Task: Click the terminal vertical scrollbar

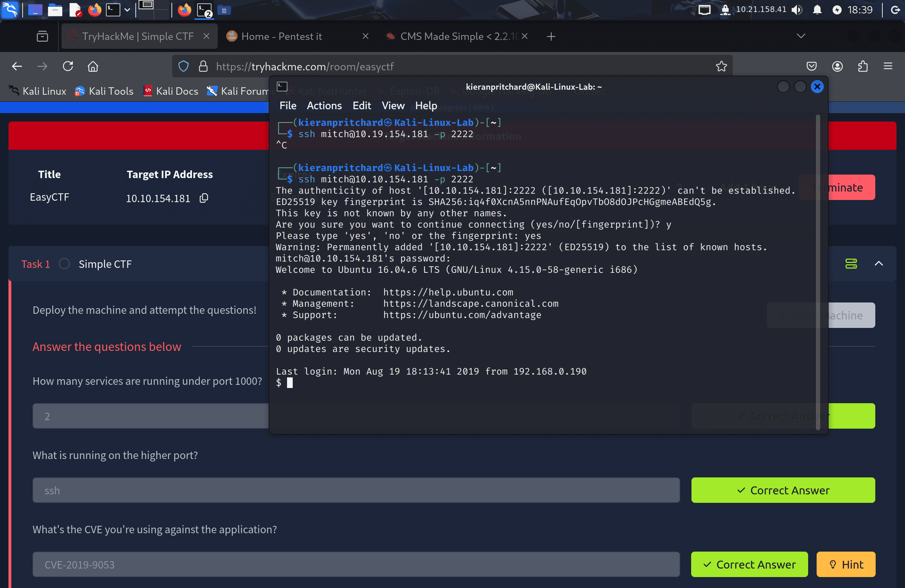Action: [x=818, y=272]
